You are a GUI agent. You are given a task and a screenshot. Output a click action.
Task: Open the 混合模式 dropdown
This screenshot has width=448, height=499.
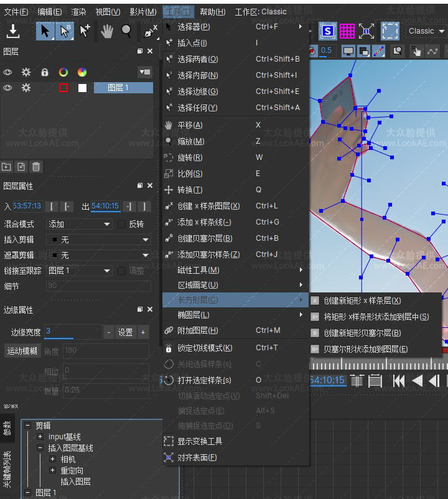pos(79,224)
